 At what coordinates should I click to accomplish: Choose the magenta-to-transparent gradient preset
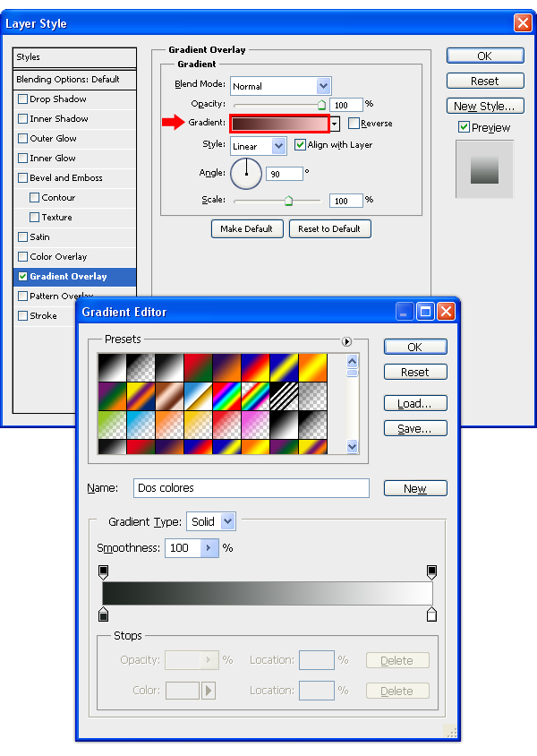[255, 425]
